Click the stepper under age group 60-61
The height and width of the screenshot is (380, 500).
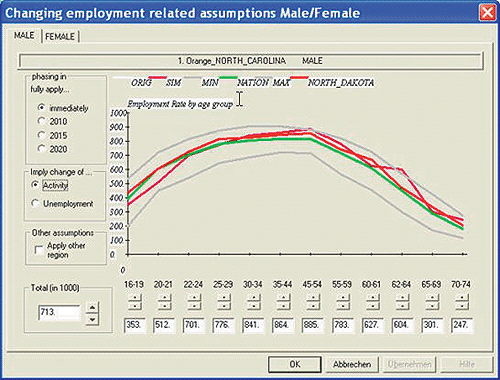373,302
